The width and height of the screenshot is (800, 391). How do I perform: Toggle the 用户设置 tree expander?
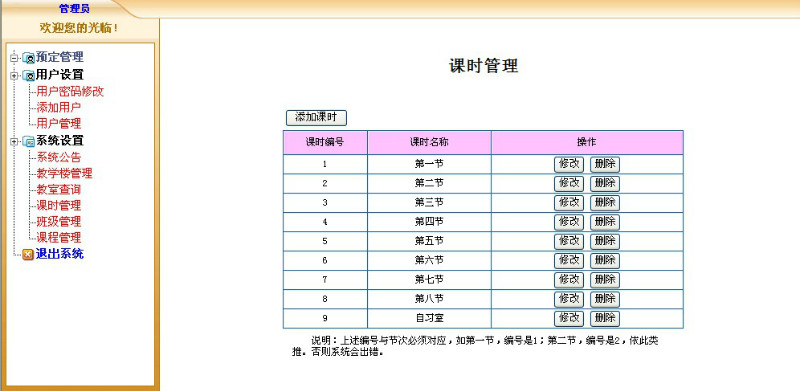coord(14,76)
